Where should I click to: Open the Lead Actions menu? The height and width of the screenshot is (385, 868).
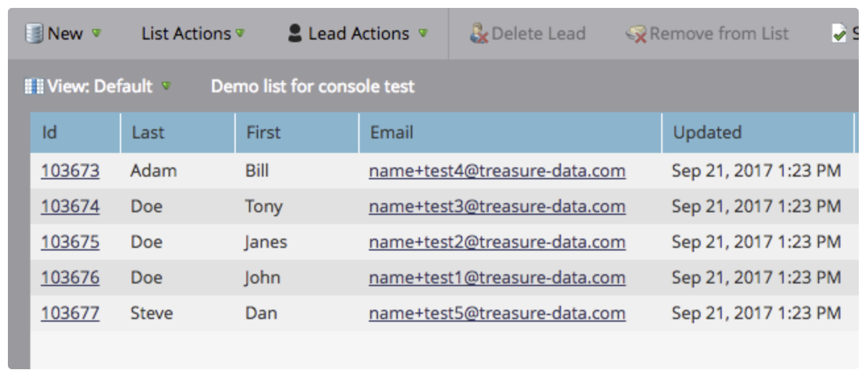point(358,34)
